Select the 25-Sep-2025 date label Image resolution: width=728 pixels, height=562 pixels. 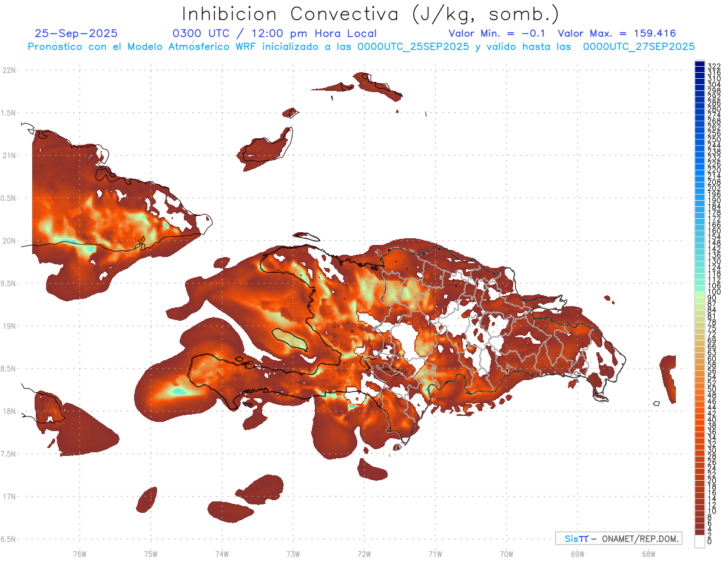tap(76, 33)
